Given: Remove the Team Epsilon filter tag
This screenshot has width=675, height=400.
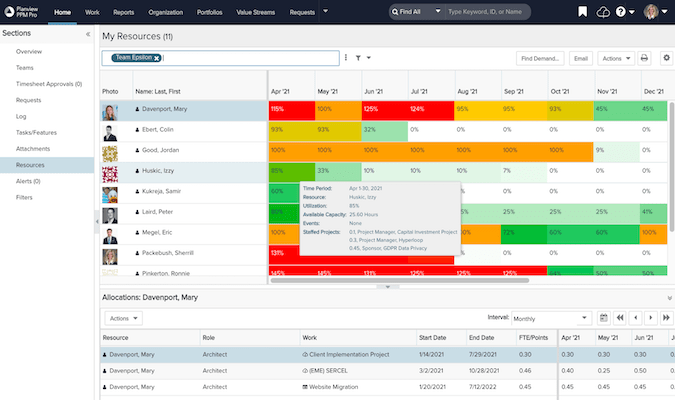Looking at the screenshot, I should coord(157,59).
